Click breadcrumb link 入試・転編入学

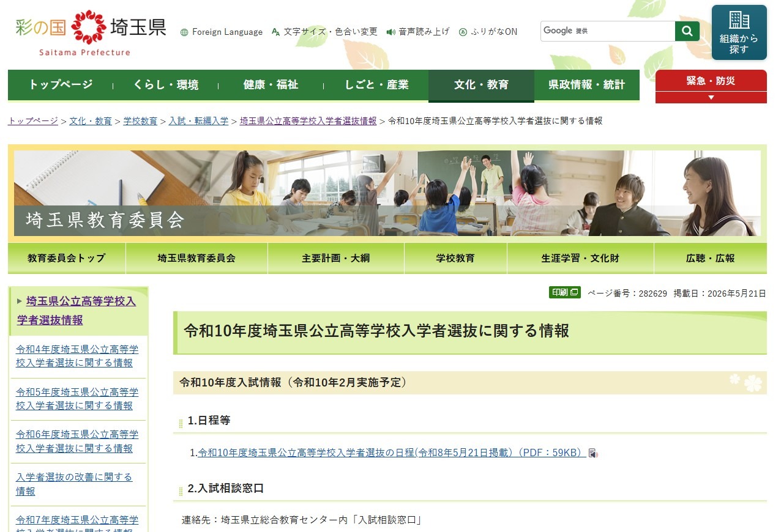tap(198, 121)
